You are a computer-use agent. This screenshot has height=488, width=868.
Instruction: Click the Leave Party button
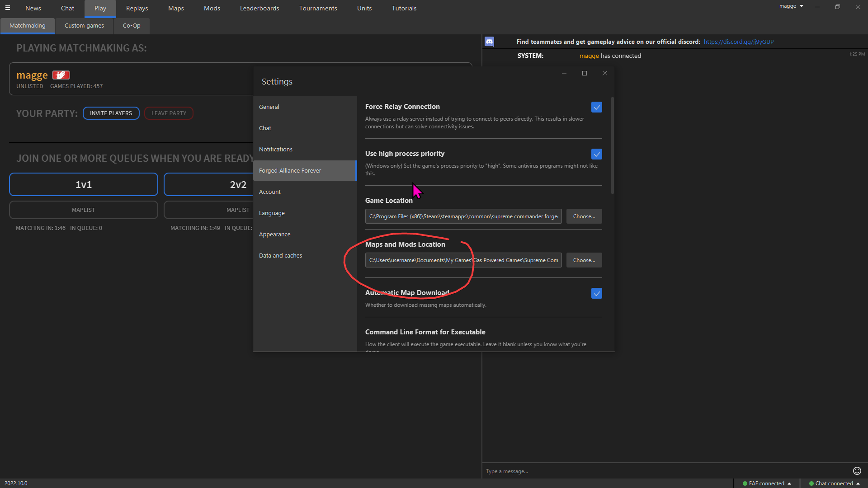point(169,113)
